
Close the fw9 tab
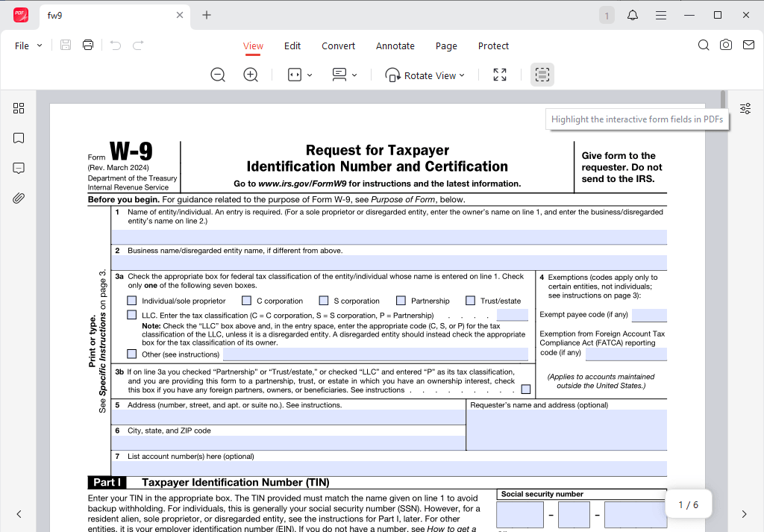[180, 15]
